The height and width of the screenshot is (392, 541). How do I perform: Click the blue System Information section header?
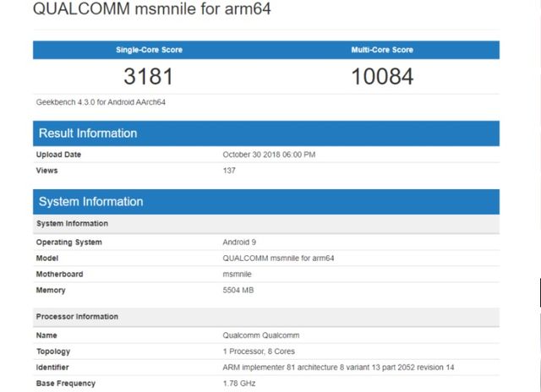[x=90, y=202]
